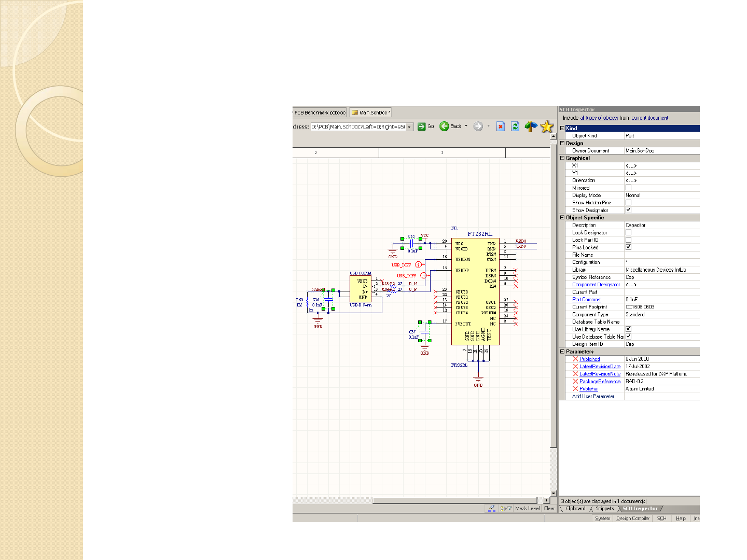Click the Component Designator link
This screenshot has height=560, width=747.
tap(596, 285)
